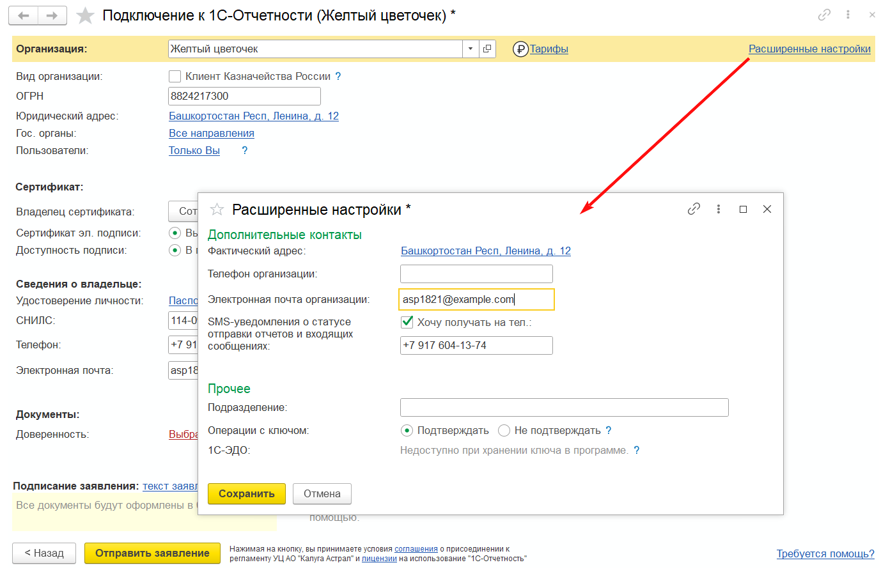Open Расширенные настройки link
Image resolution: width=888 pixels, height=588 pixels.
pos(809,49)
